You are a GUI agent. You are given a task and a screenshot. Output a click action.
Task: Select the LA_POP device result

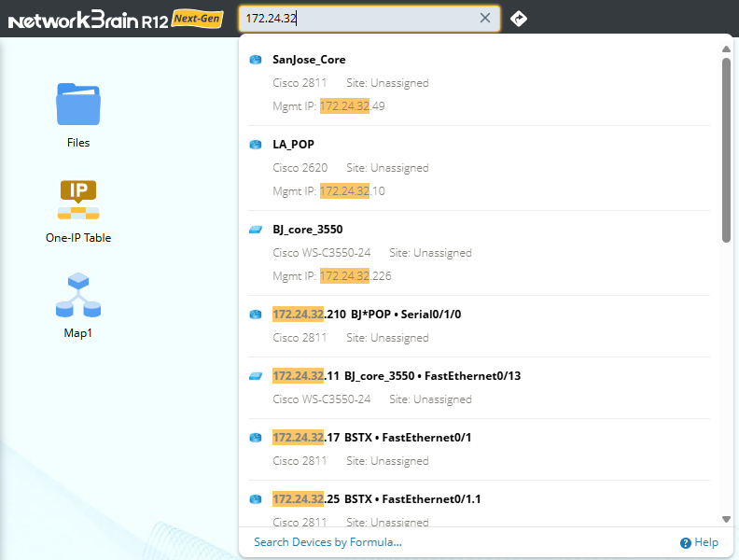[293, 145]
